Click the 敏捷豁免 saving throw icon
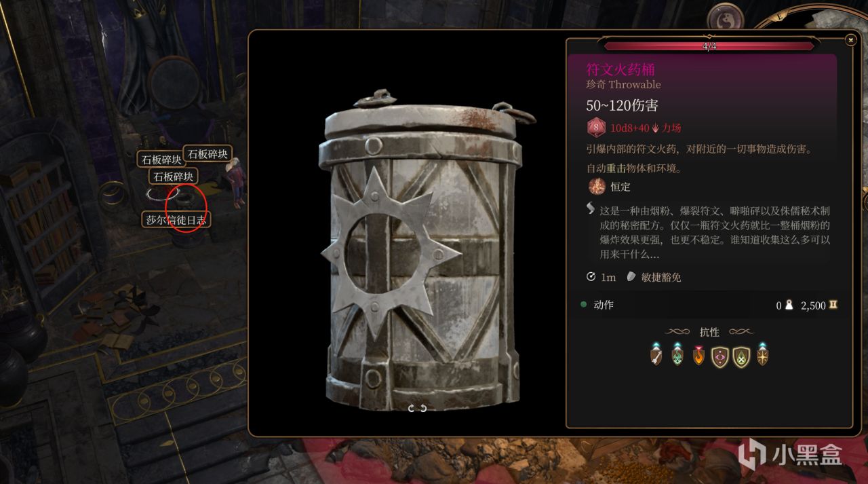The height and width of the screenshot is (484, 868). [x=631, y=277]
